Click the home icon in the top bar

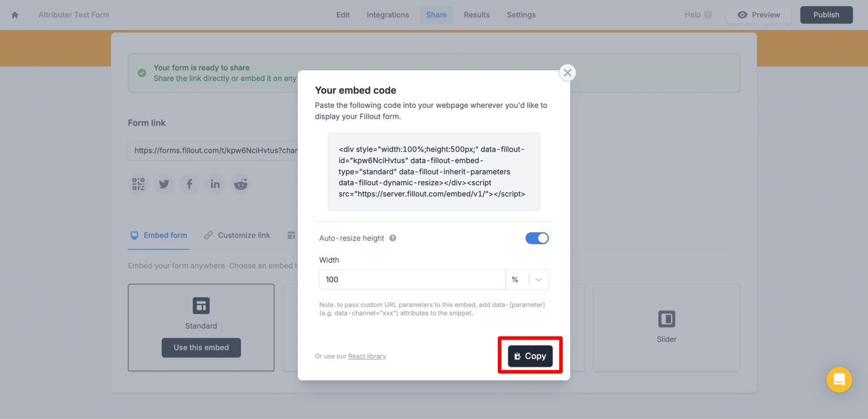[x=14, y=15]
